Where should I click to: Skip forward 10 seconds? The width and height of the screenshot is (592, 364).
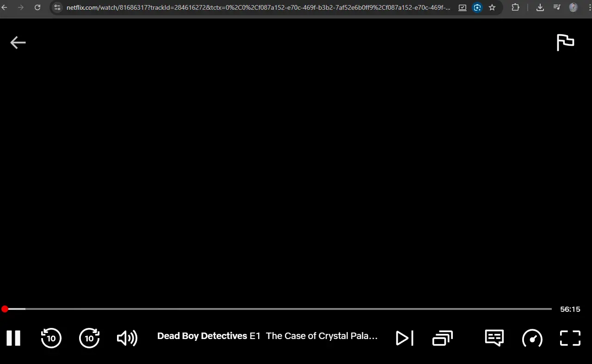tap(89, 338)
